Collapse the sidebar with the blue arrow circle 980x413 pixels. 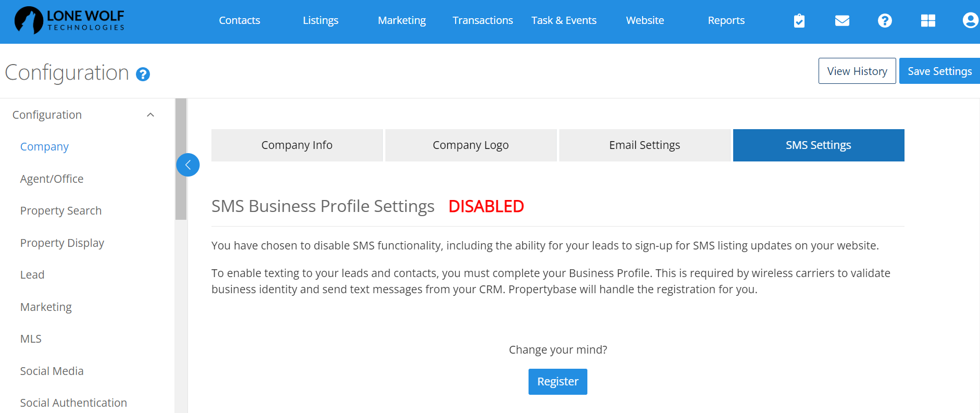(188, 165)
